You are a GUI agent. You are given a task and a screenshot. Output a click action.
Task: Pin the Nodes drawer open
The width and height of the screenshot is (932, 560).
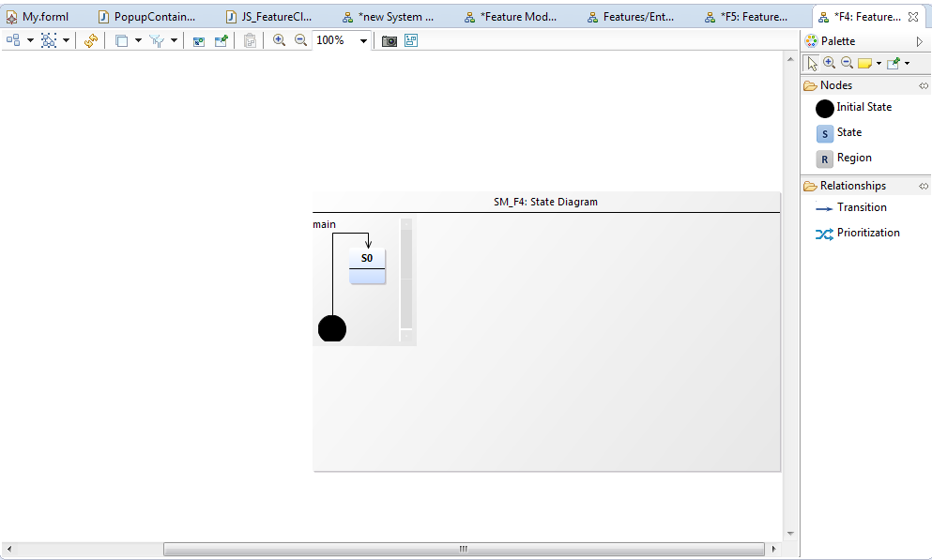[x=924, y=85]
